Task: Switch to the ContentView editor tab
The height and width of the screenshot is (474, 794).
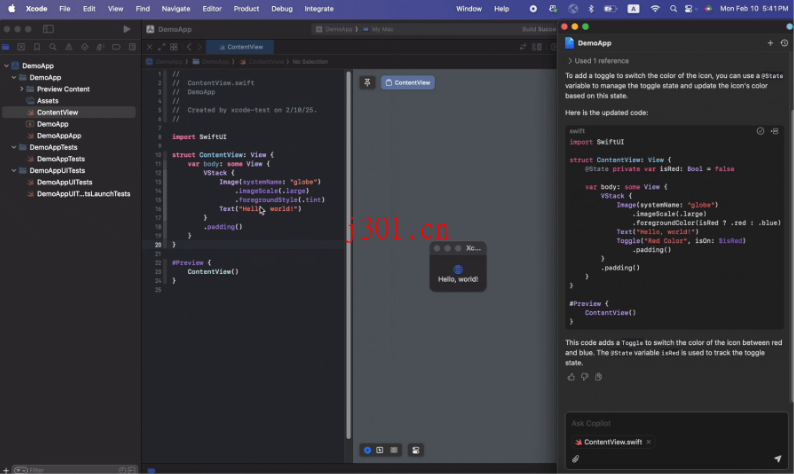Action: [240, 47]
